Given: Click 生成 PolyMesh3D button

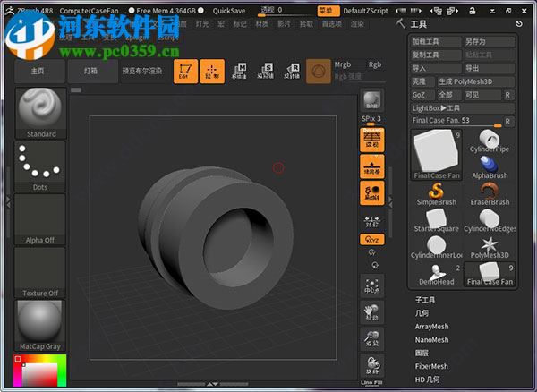Looking at the screenshot, I should 476,81.
